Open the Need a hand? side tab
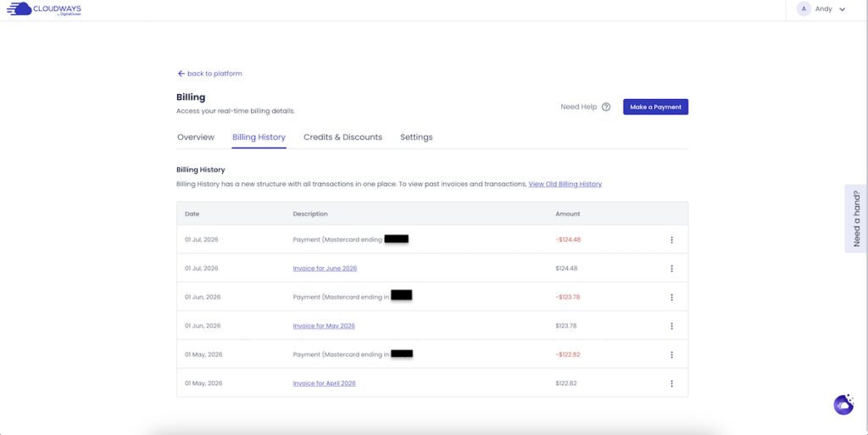The height and width of the screenshot is (435, 868). pos(856,219)
